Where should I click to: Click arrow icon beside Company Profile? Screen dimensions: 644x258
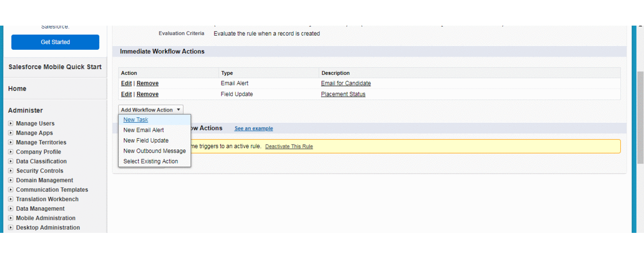(11, 152)
